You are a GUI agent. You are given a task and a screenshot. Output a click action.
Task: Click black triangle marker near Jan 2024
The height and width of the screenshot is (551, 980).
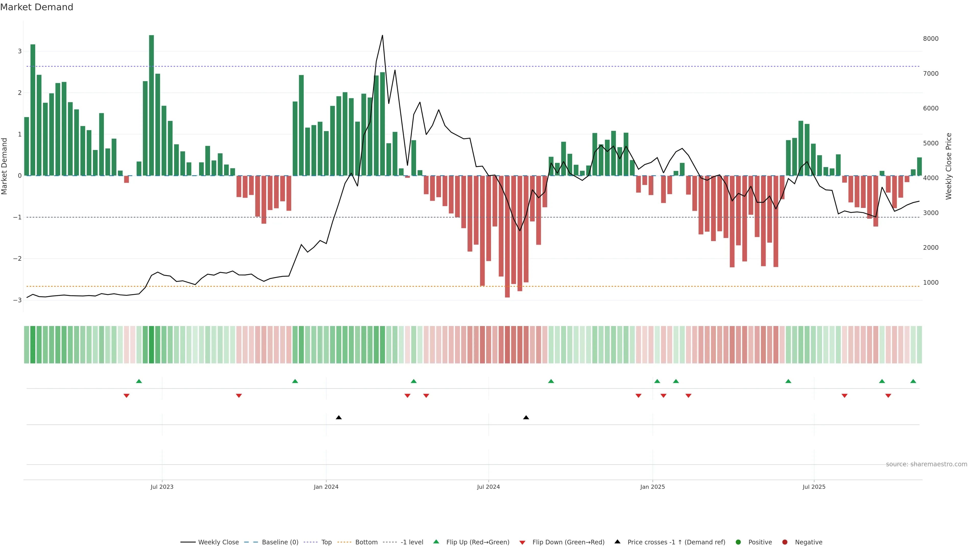pos(339,418)
